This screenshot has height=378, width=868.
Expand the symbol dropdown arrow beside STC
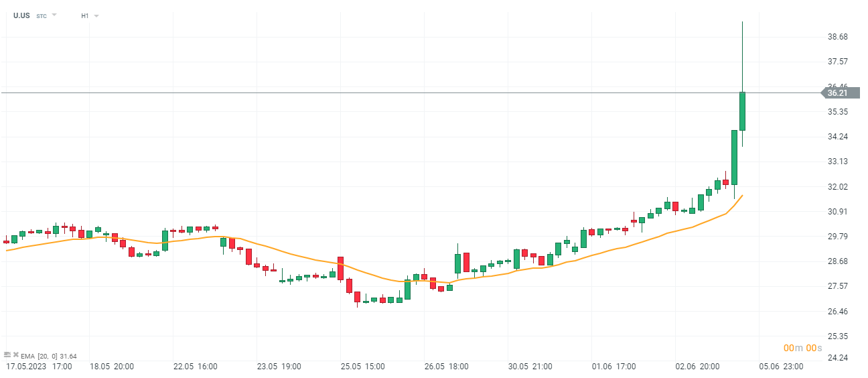click(54, 15)
